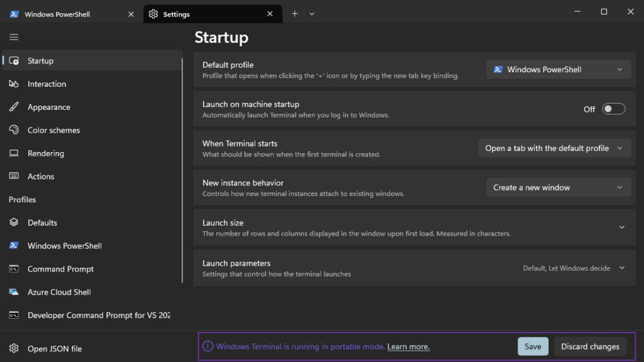Switch off automatic Terminal launch at login
Screen dimensions: 644x362
[x=613, y=109]
